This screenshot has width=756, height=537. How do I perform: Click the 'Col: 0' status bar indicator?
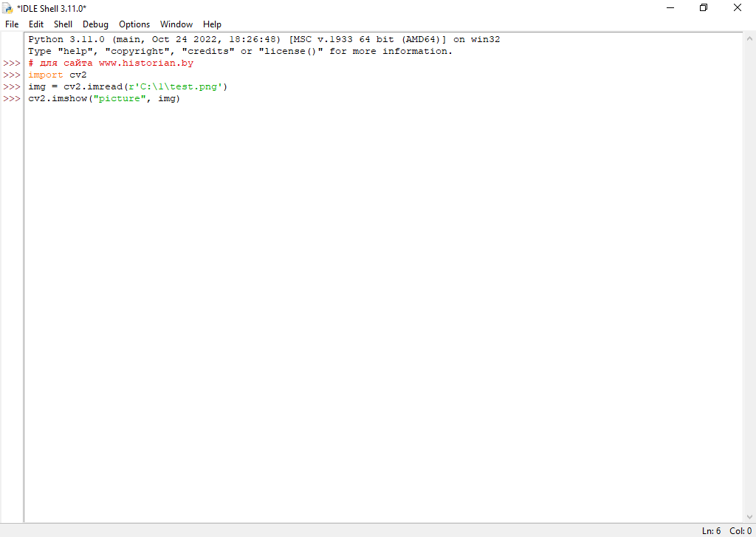click(x=740, y=531)
